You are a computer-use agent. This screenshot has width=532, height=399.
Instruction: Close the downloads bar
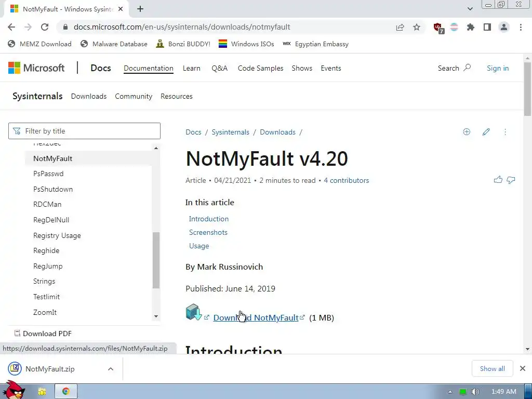coord(523,368)
